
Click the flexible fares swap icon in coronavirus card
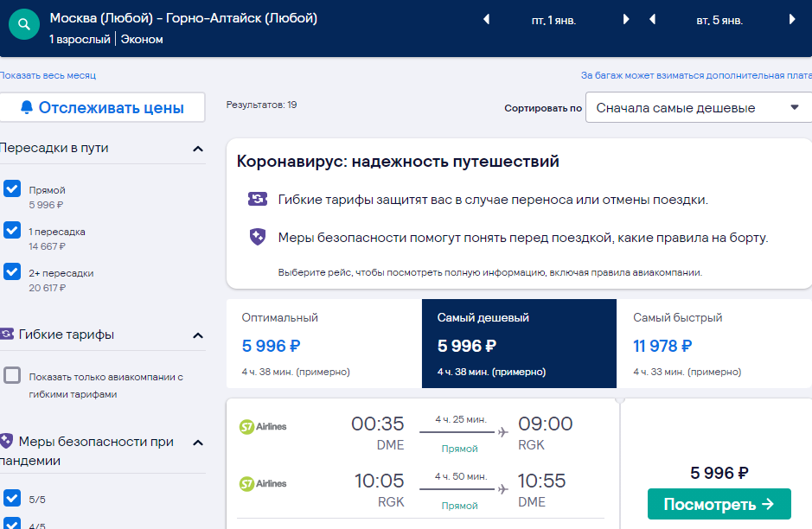pyautogui.click(x=258, y=199)
